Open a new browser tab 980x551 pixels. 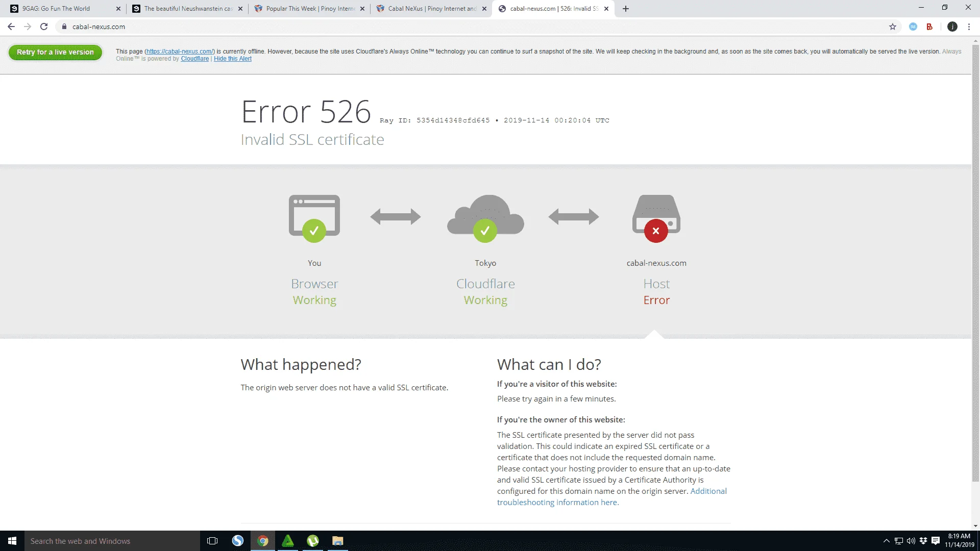click(x=626, y=9)
